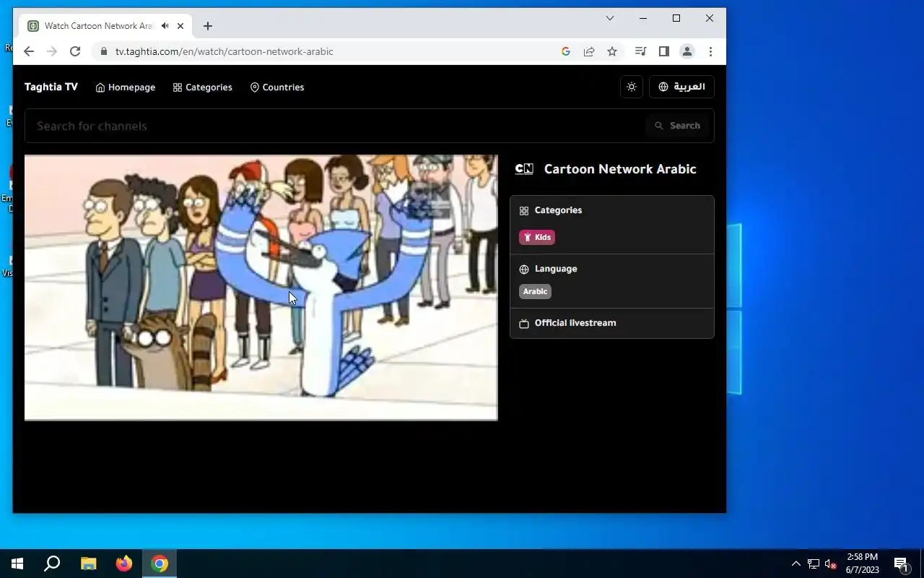This screenshot has width=924, height=578.
Task: Open Chrome three-dot menu
Action: pyautogui.click(x=710, y=51)
